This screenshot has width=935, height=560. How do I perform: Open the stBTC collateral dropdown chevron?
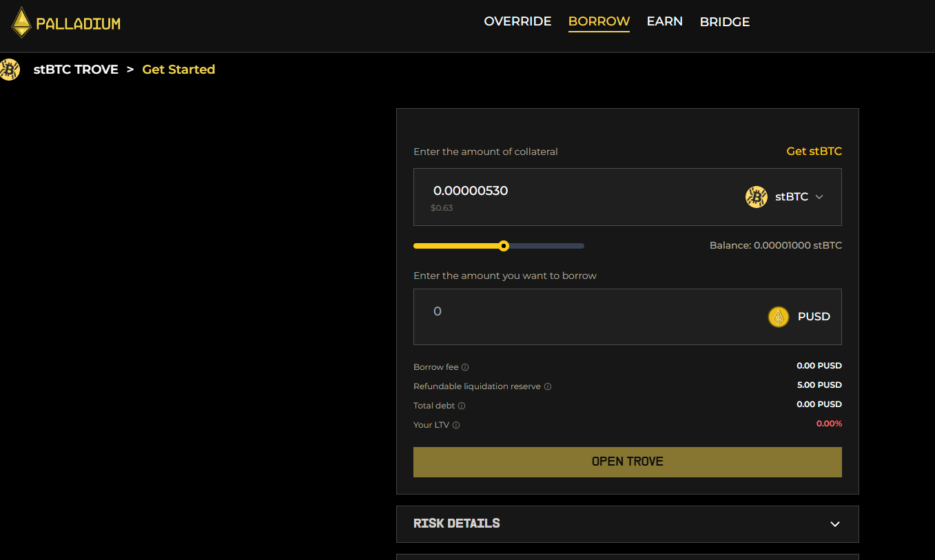(819, 197)
